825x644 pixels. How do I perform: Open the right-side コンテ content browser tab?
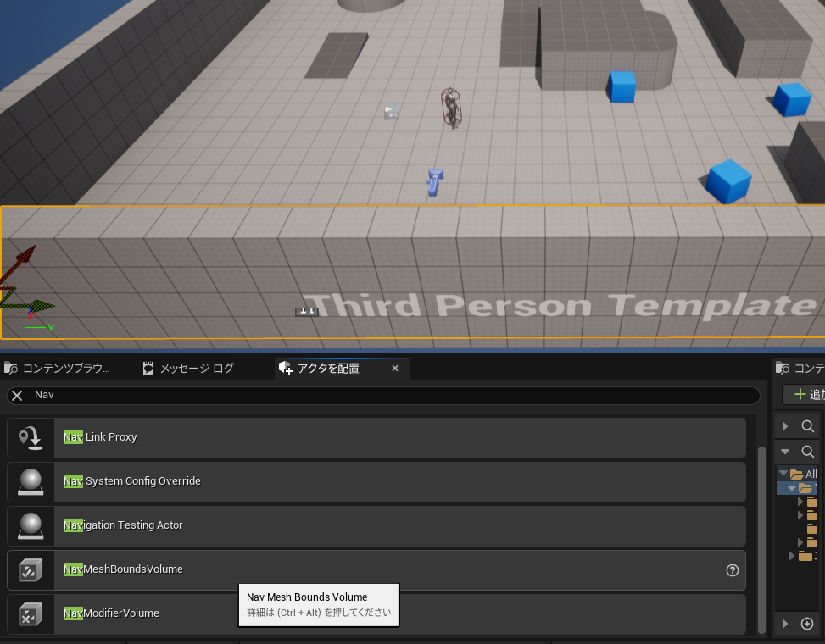(x=800, y=369)
